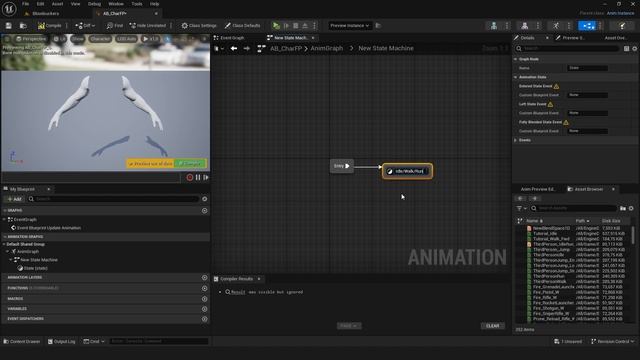Switch to Skeletal Mesh editor mode icon
Viewport: 640px width, 360px height.
[524, 26]
